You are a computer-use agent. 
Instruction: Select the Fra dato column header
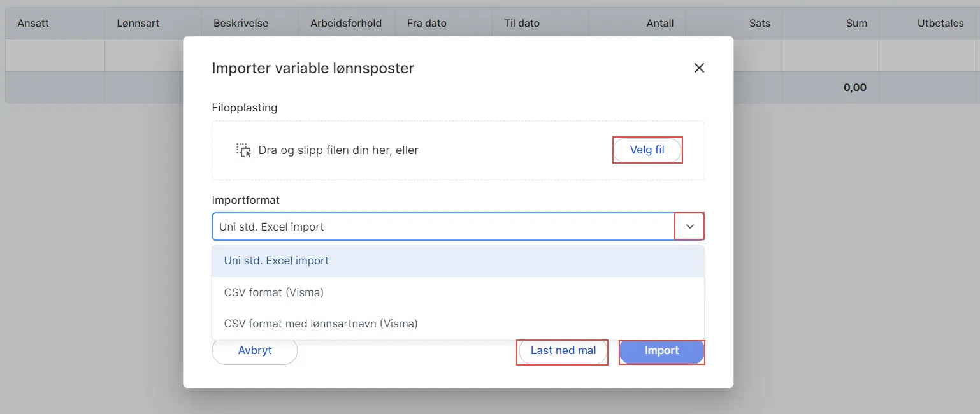tap(426, 22)
